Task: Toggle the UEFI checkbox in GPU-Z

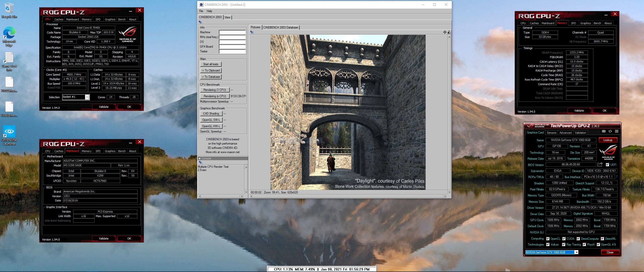Action: pyautogui.click(x=607, y=165)
